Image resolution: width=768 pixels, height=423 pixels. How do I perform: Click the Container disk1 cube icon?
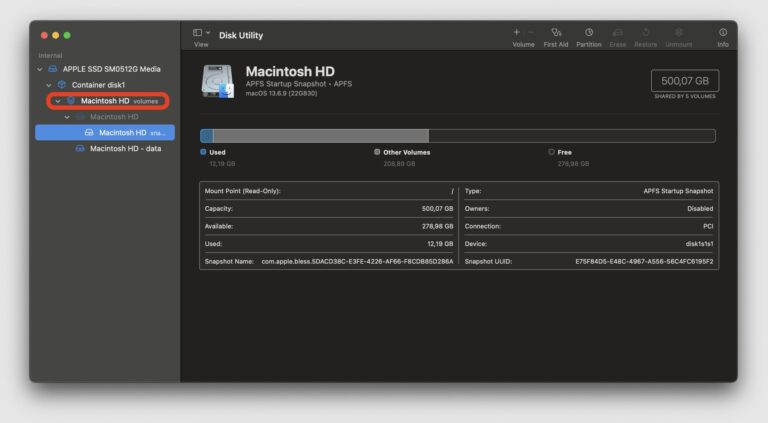62,85
